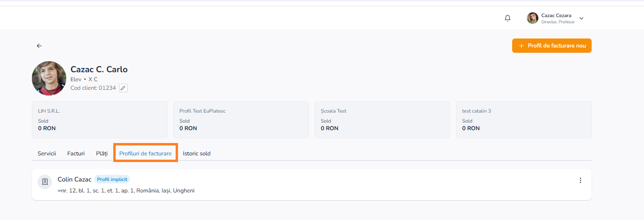Select the Profil Test EuPlatesc card
This screenshot has height=220, width=644.
[x=241, y=120]
